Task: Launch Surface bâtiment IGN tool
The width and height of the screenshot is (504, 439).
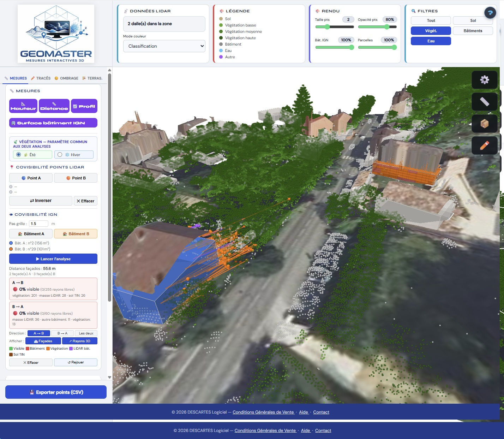Action: (53, 123)
